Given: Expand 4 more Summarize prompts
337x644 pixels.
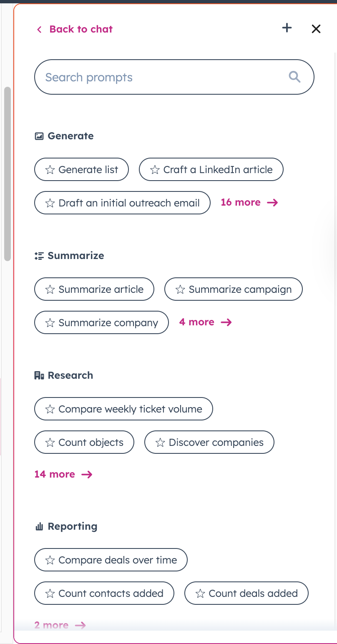Looking at the screenshot, I should pyautogui.click(x=206, y=322).
